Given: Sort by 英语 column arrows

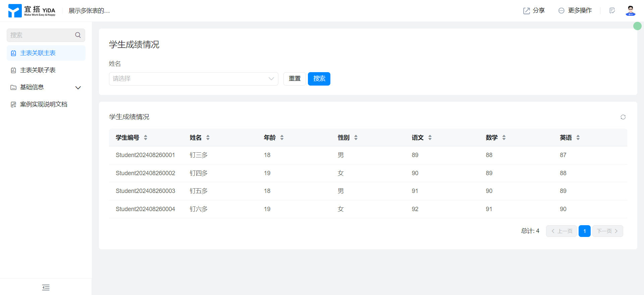Looking at the screenshot, I should tap(578, 138).
